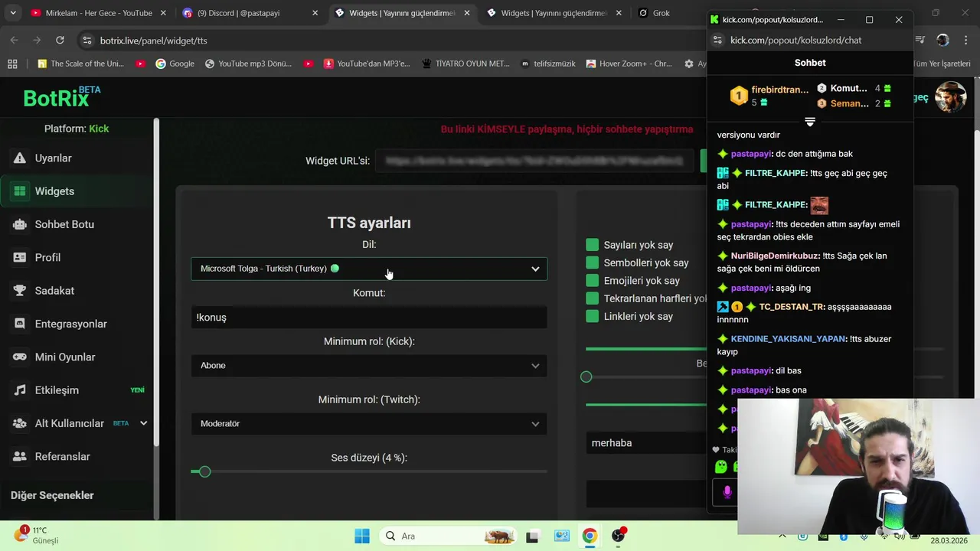
Task: Toggle Sembolleri yok say checkbox
Action: 592,262
